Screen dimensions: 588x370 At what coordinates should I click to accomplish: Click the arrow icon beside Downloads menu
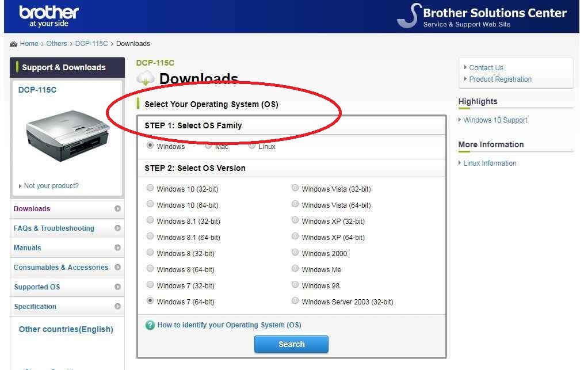click(x=117, y=208)
